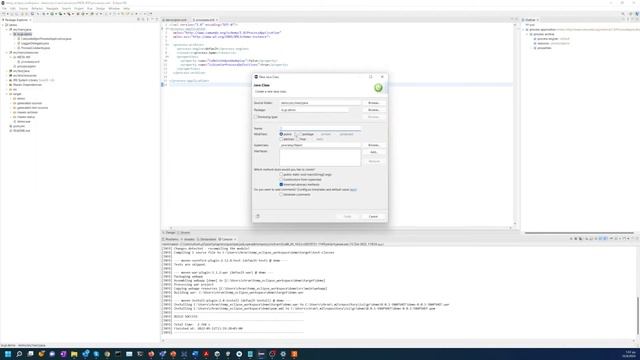Click Browse next to Source folder
This screenshot has width=640, height=360.
coord(373,103)
